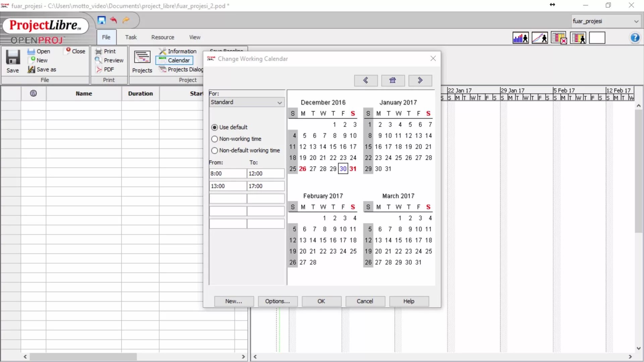Switch to the Resource tab

(x=163, y=37)
